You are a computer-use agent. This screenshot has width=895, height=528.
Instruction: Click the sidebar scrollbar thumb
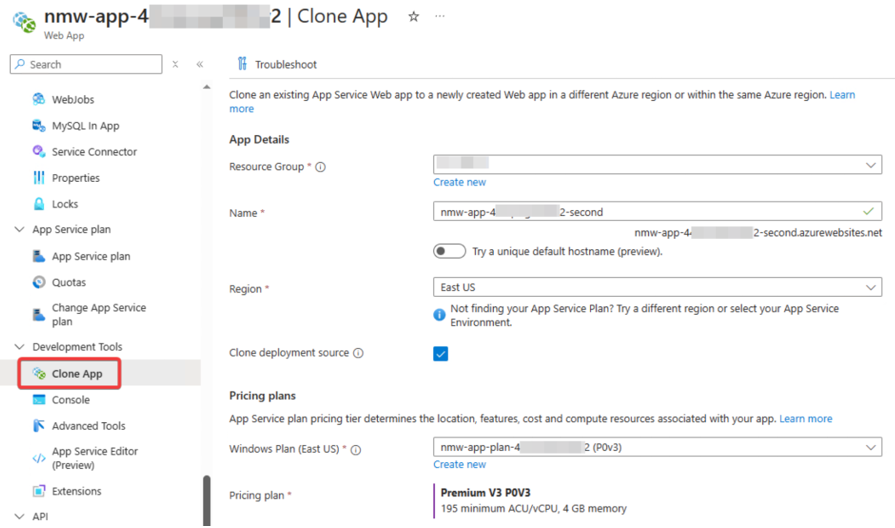207,500
